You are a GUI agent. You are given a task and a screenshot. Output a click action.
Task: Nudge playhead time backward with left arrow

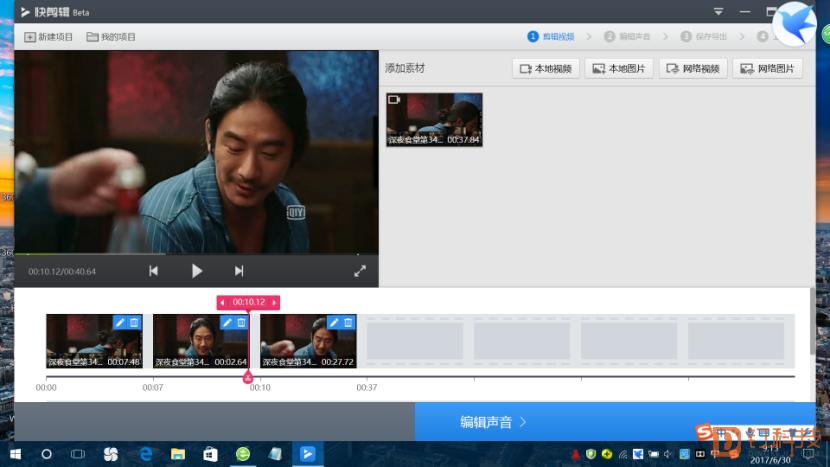[222, 302]
